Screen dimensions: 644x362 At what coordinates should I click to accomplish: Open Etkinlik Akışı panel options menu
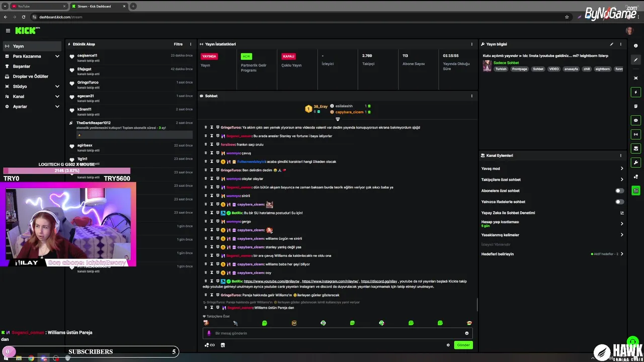pyautogui.click(x=190, y=44)
